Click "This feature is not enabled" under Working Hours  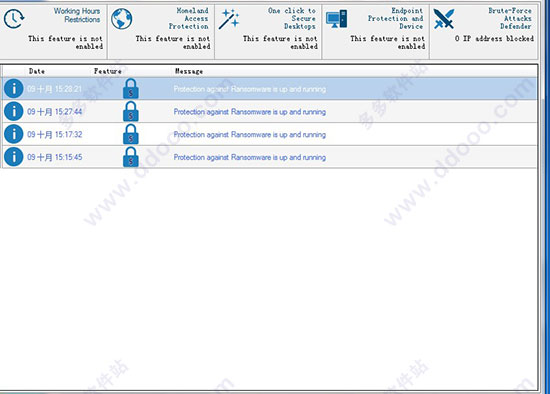[x=66, y=42]
